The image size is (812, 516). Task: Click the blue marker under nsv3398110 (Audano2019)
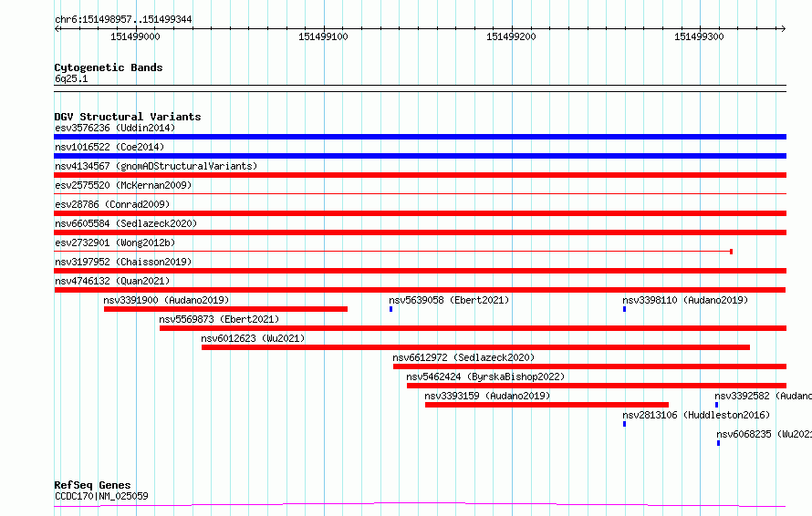625,309
